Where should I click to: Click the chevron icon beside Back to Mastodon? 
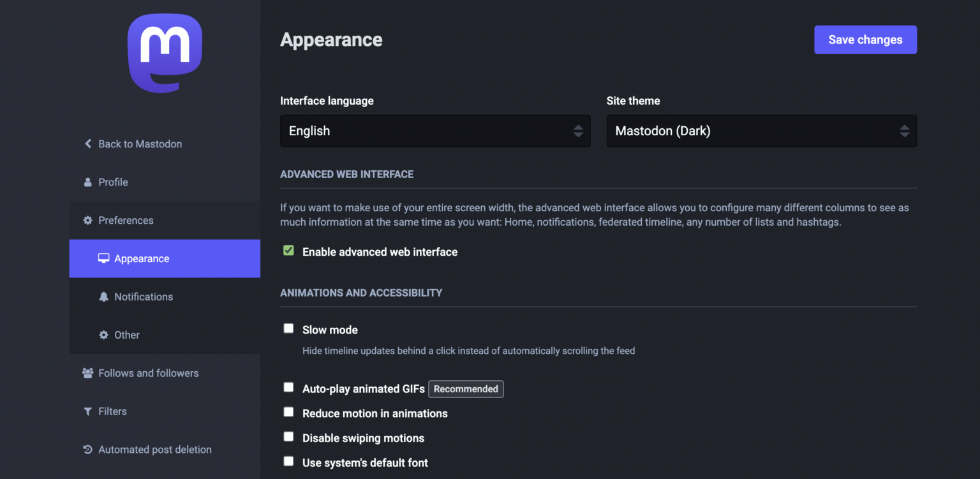click(x=88, y=144)
